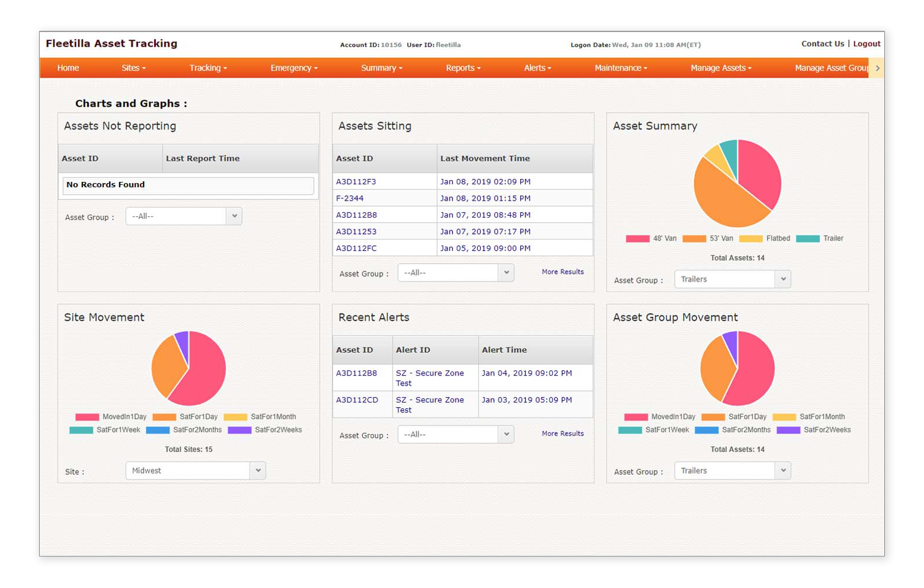Open Asset Group dropdown under Assets Not Reporting

pyautogui.click(x=184, y=216)
